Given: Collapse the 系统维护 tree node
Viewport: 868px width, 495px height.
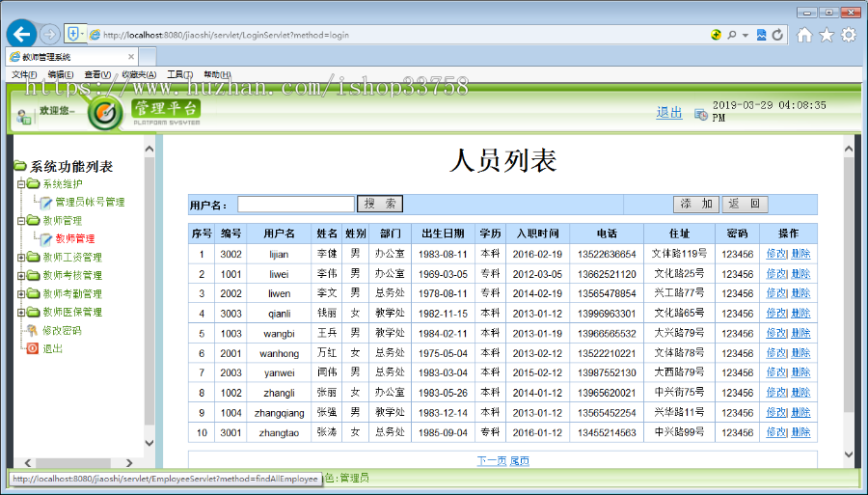Looking at the screenshot, I should click(21, 184).
